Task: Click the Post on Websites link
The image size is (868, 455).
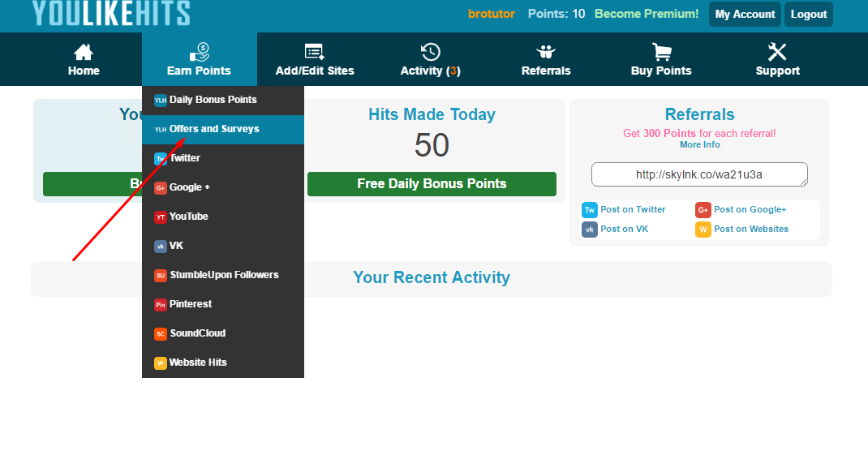Action: 751,230
